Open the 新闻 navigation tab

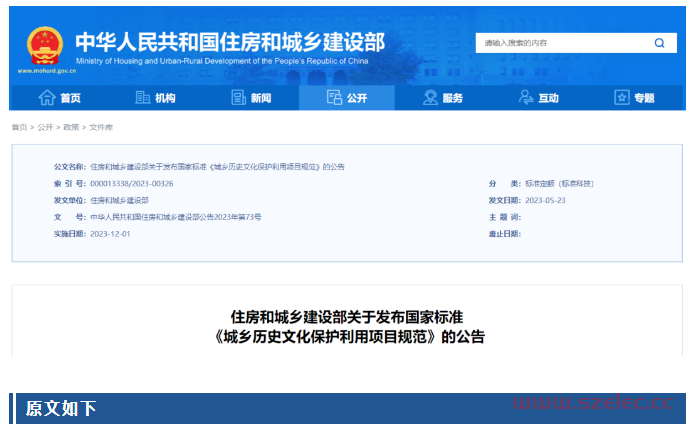251,98
